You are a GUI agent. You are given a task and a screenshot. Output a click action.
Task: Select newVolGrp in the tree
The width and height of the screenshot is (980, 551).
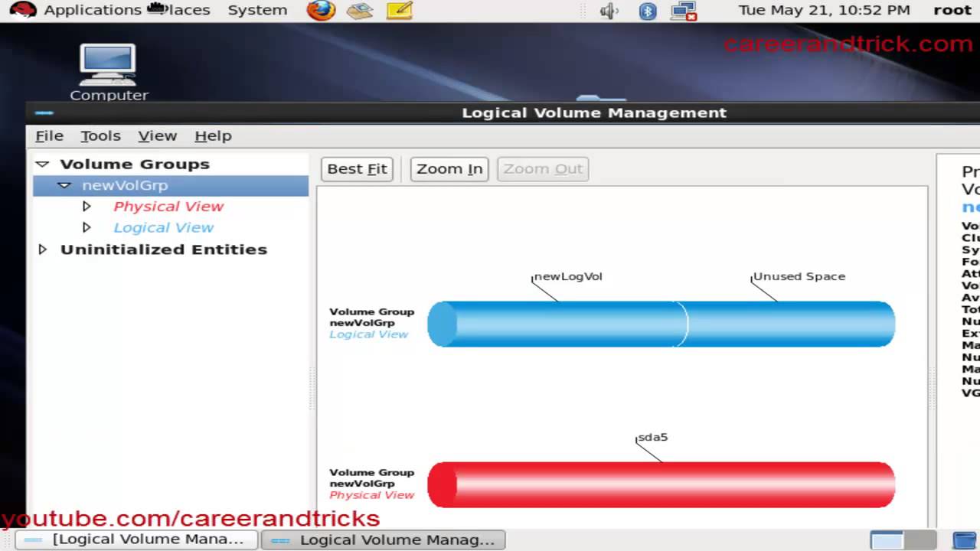171,185
